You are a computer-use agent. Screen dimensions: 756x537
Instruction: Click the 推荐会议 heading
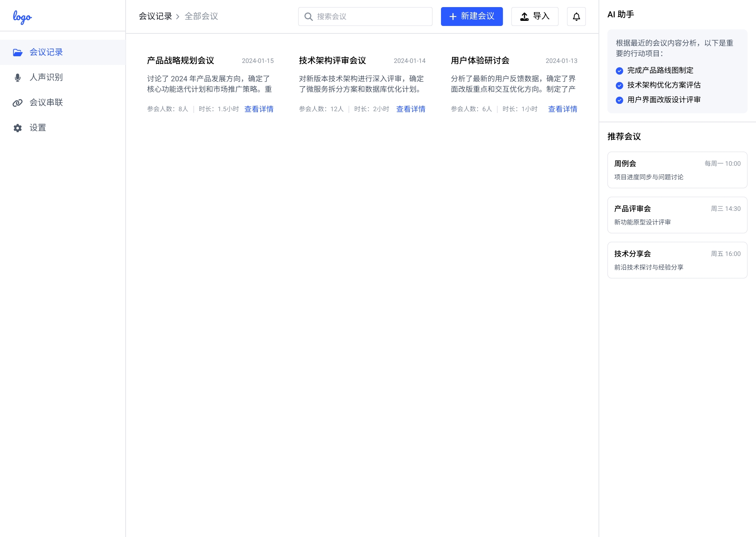coord(624,137)
